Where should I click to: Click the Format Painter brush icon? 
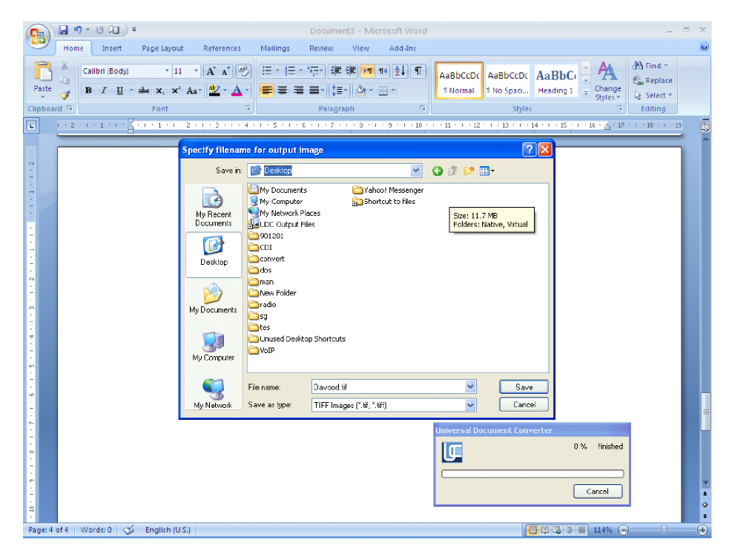click(65, 95)
